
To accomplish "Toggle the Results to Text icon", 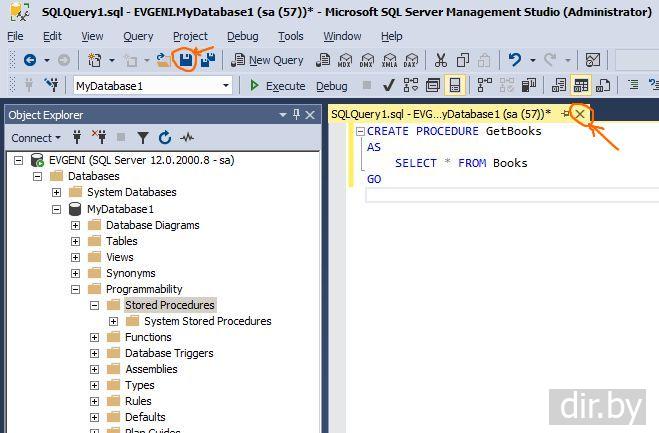I will pyautogui.click(x=559, y=85).
